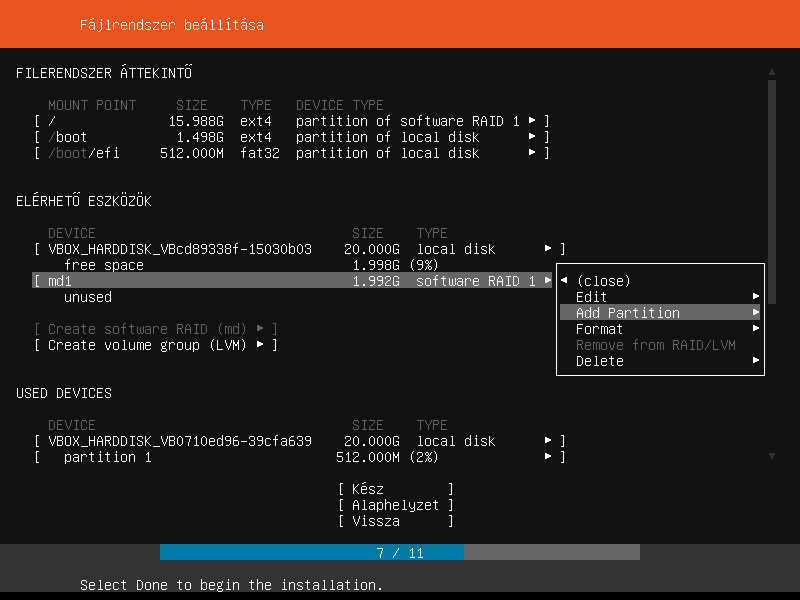Select Add Partition in the context menu
Viewport: 800px width, 600px height.
click(x=628, y=313)
